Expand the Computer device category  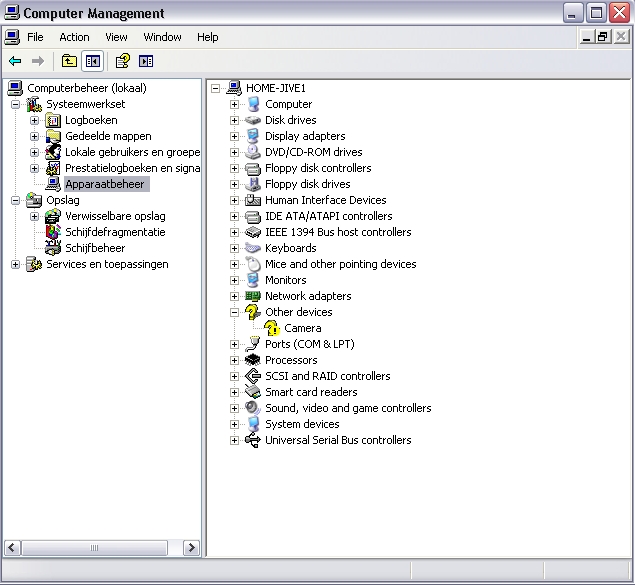[234, 104]
